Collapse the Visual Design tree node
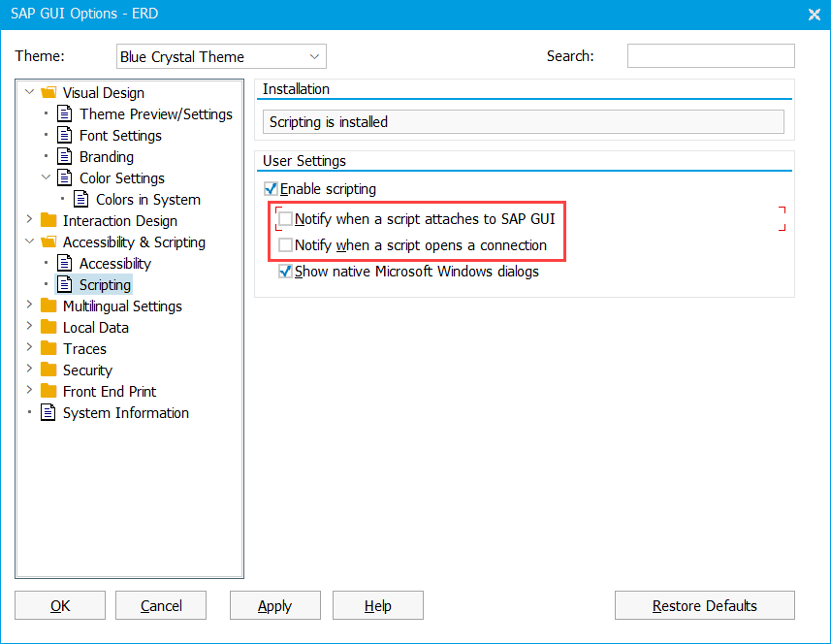 30,92
